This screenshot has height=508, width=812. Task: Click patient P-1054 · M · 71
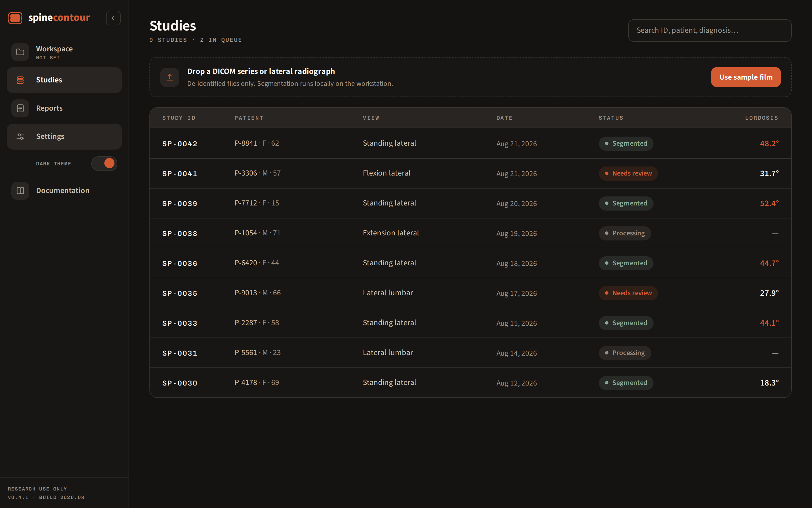[257, 233]
